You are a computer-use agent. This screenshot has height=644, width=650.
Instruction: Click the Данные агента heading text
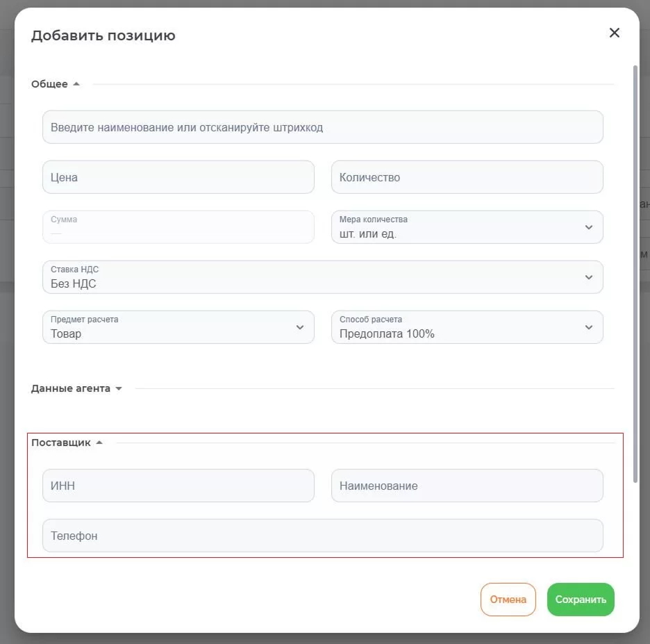coord(71,389)
